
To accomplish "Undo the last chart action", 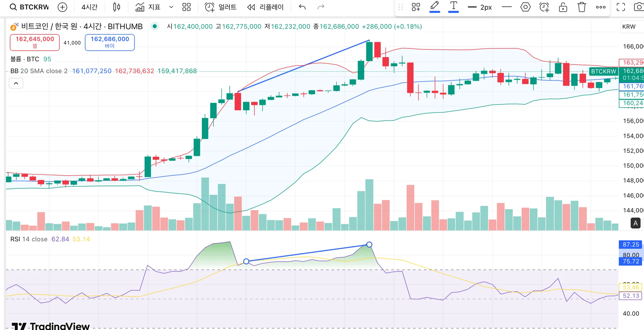I will tap(302, 7).
